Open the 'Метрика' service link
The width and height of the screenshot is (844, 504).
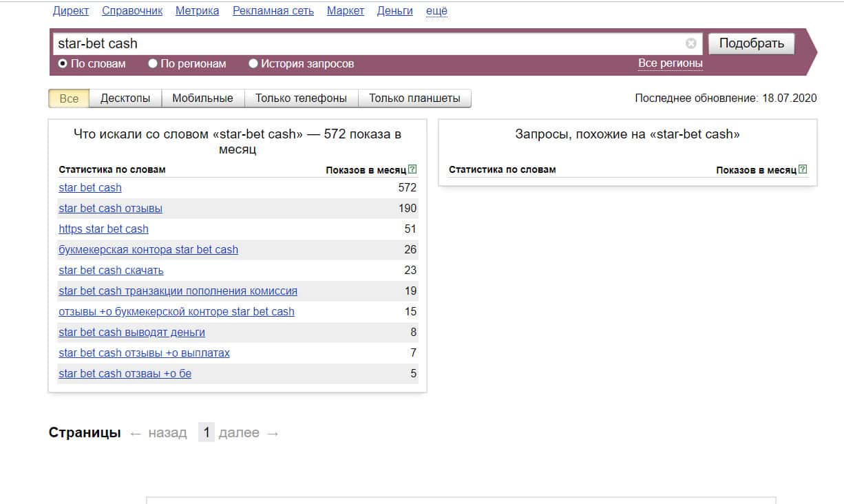click(x=197, y=11)
